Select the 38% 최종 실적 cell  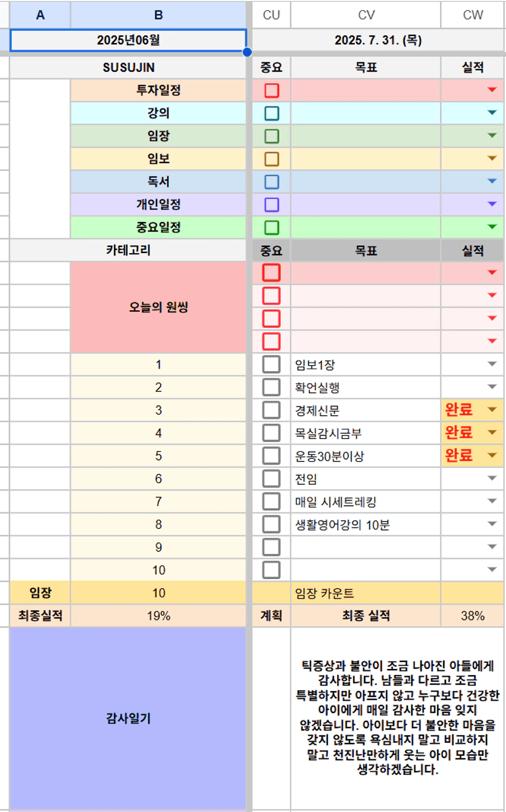[472, 616]
